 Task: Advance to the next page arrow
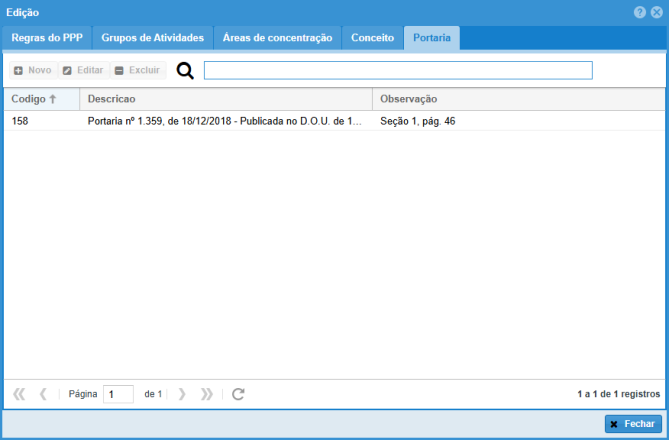(182, 394)
